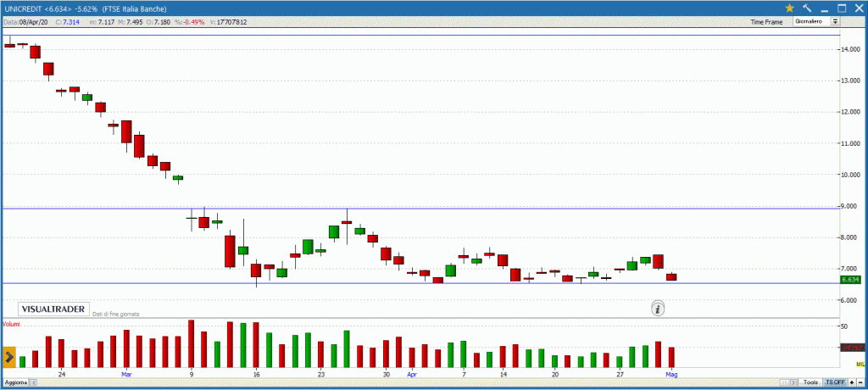Click the Dati di fine giornata caption

tap(115, 314)
